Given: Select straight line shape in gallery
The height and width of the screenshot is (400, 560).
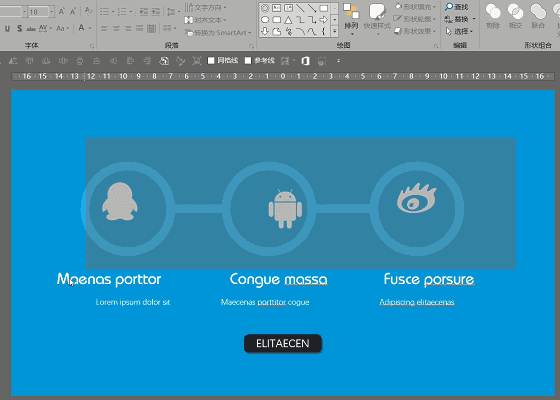Looking at the screenshot, I should click(x=300, y=8).
